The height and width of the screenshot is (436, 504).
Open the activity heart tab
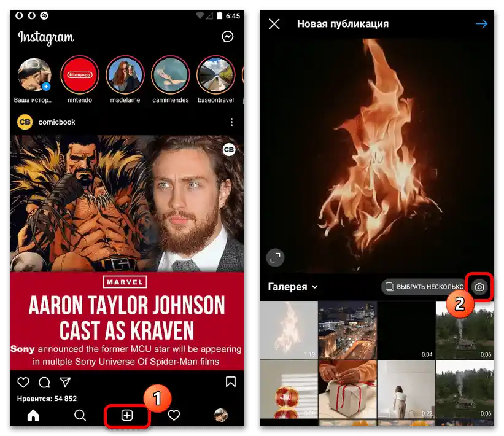pos(174,415)
